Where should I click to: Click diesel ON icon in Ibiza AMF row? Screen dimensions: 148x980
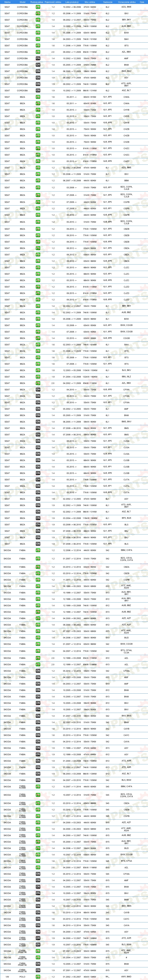coord(38,409)
